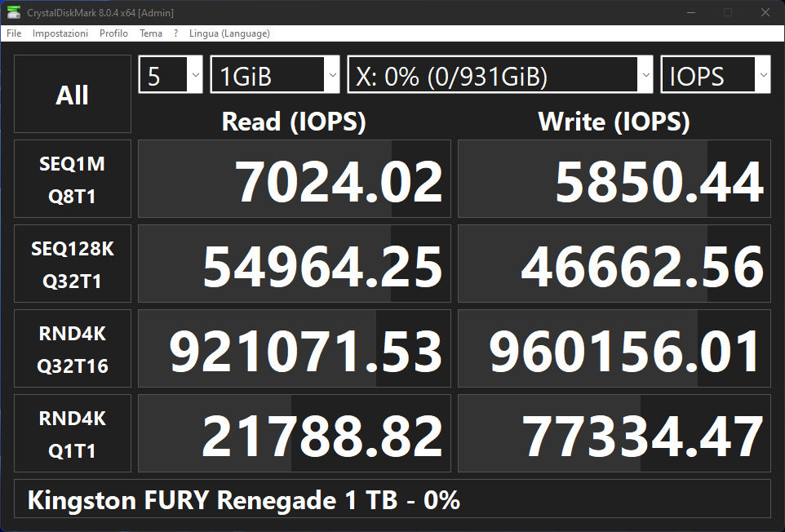Image resolution: width=785 pixels, height=532 pixels.
Task: Click the RND4K Q32T16 write result 960156.01
Action: point(614,348)
